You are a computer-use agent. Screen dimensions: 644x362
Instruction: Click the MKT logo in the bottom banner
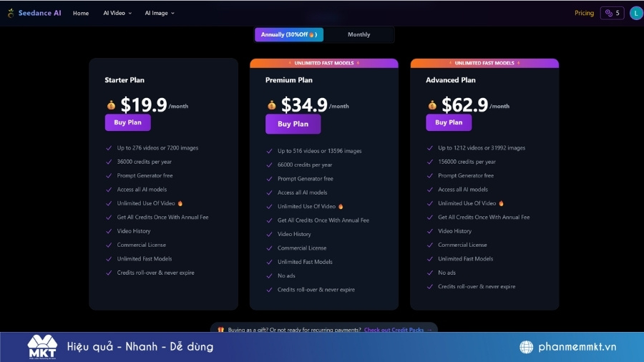(42, 347)
